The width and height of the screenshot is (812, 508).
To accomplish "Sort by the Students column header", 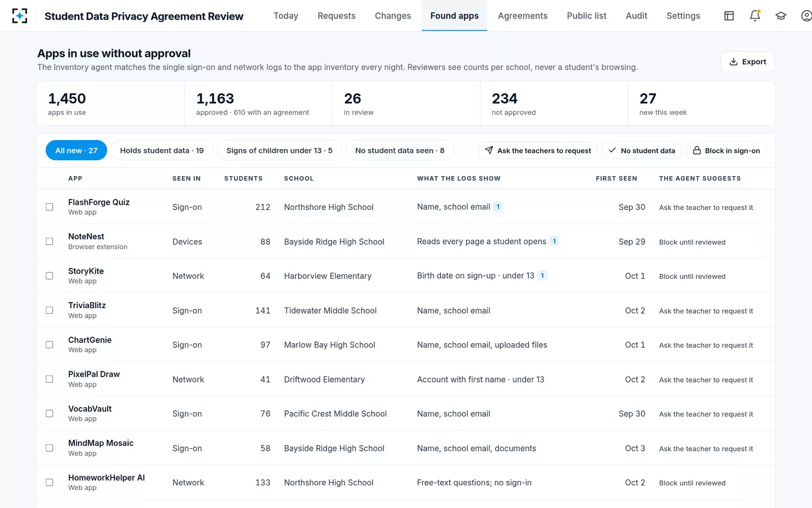I will click(x=244, y=178).
